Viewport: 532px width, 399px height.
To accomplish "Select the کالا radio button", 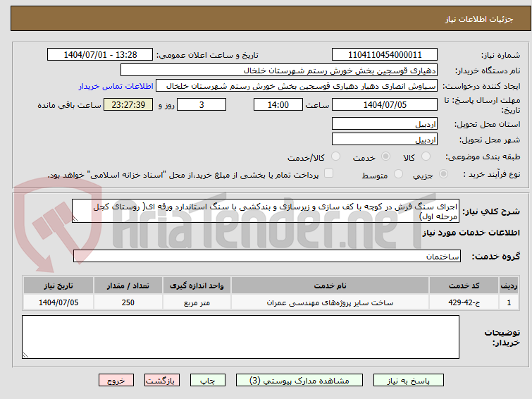I will (426, 156).
